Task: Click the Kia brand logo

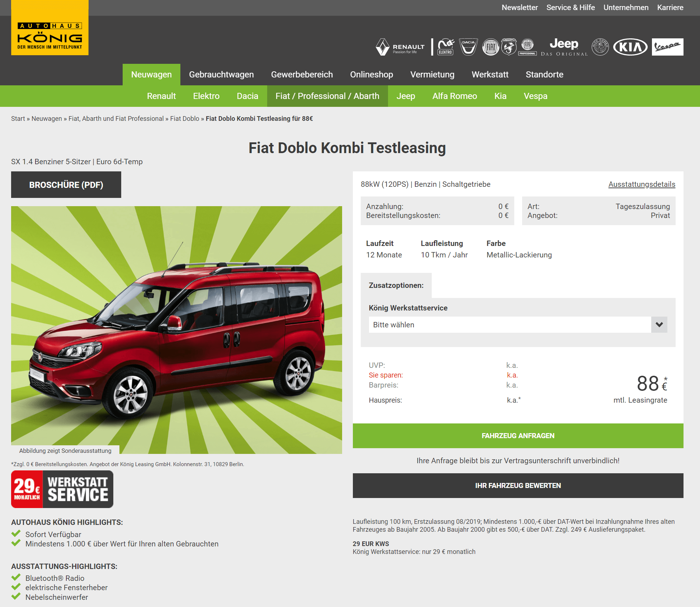Action: point(630,47)
